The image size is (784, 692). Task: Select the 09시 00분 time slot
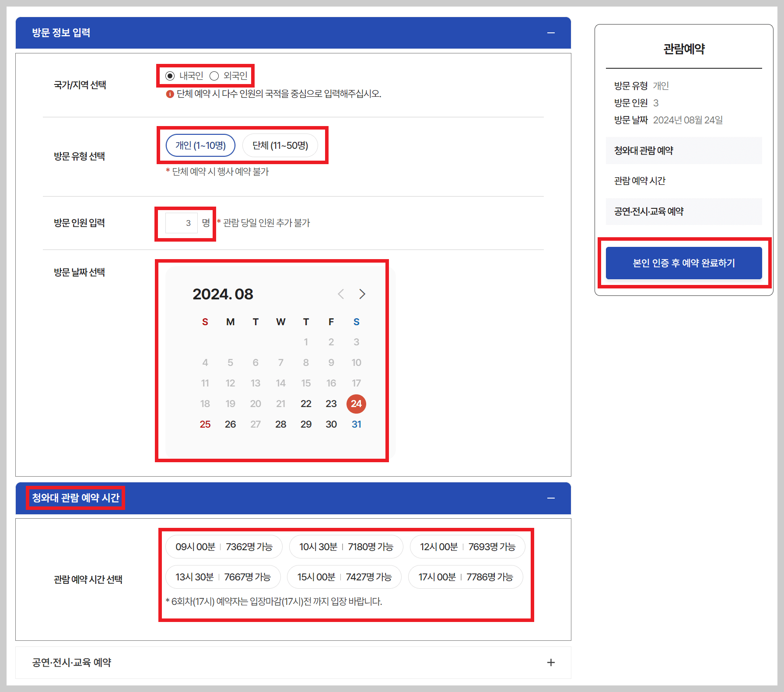click(x=224, y=547)
